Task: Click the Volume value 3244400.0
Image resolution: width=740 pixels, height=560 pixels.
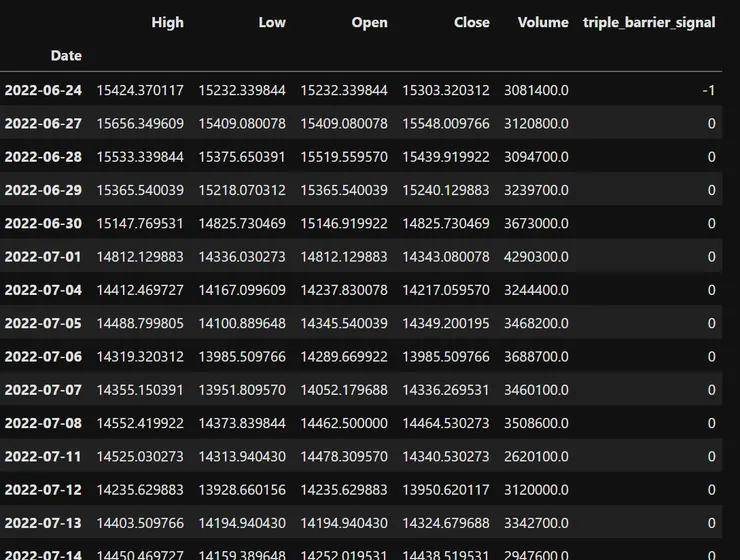Action: coord(536,290)
